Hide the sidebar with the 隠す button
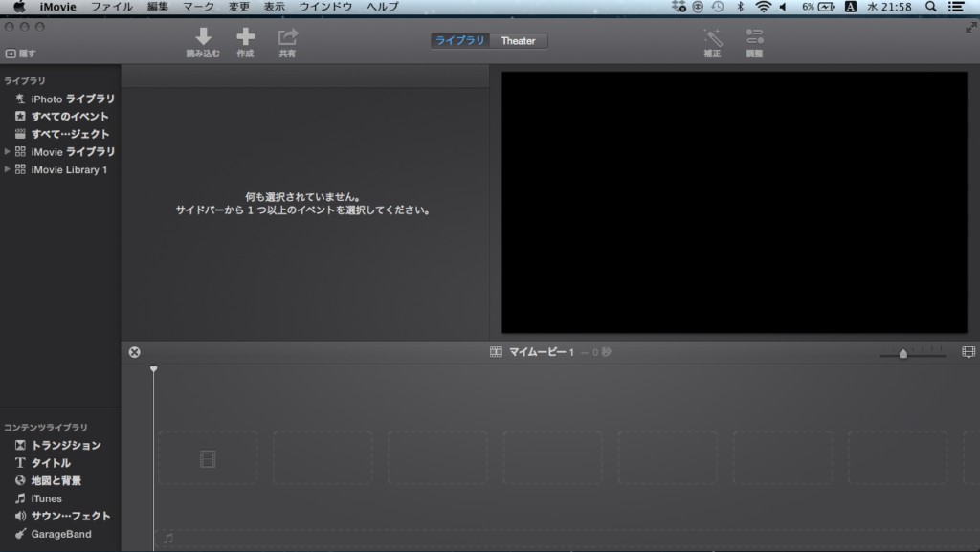 [21, 54]
